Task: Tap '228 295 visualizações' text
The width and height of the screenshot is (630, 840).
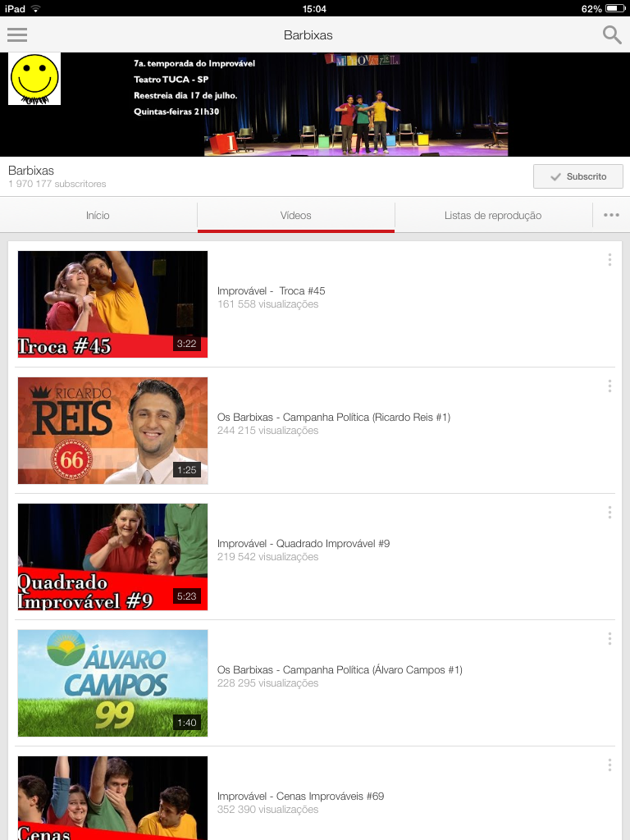Action: tap(268, 683)
